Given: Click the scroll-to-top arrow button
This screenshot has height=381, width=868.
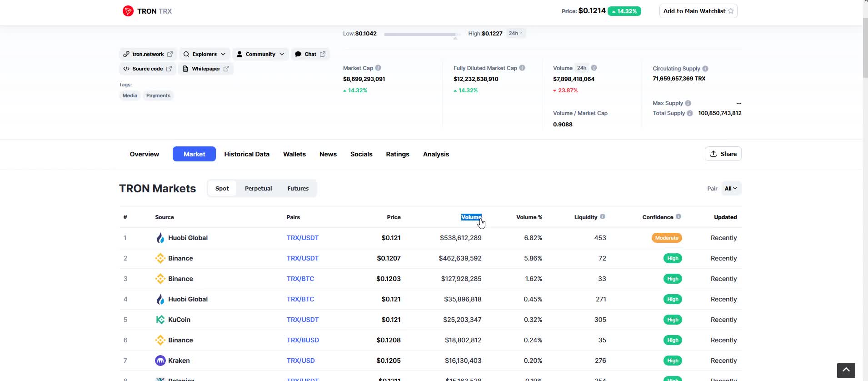Looking at the screenshot, I should pos(846,371).
